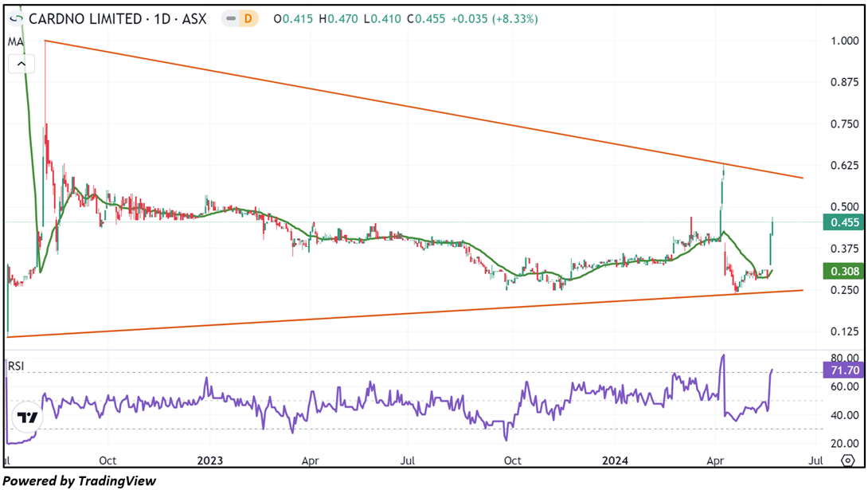Click RSI axis label 80.00
The width and height of the screenshot is (868, 490).
pyautogui.click(x=845, y=358)
